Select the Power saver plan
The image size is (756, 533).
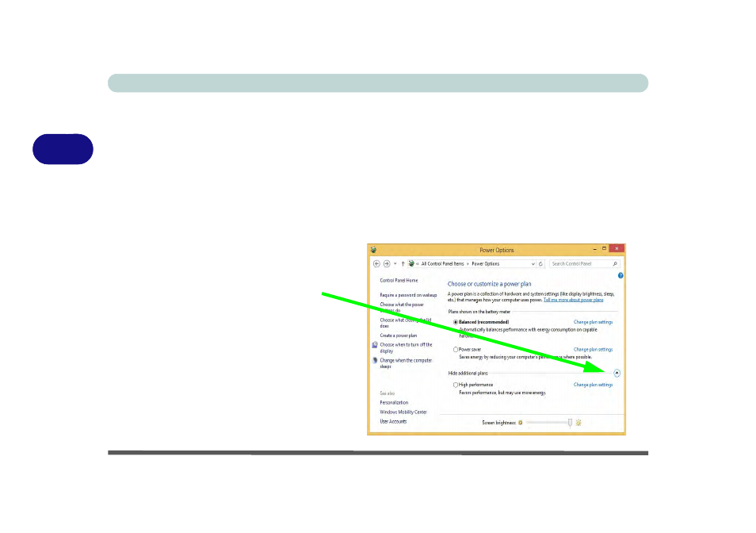point(455,349)
